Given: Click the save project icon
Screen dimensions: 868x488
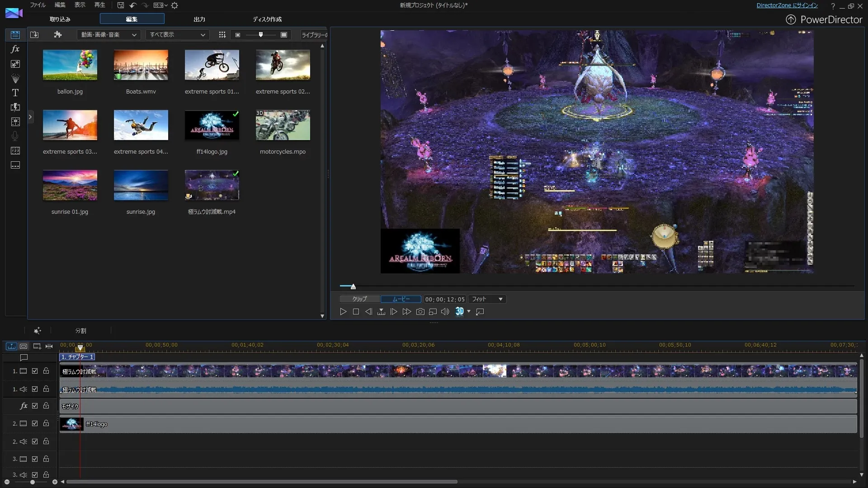Looking at the screenshot, I should (x=120, y=5).
